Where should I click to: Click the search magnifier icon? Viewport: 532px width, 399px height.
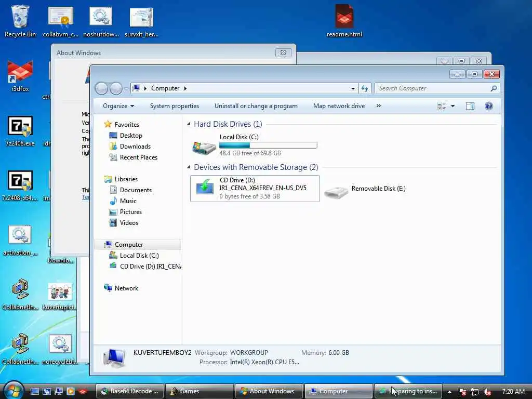pyautogui.click(x=494, y=88)
